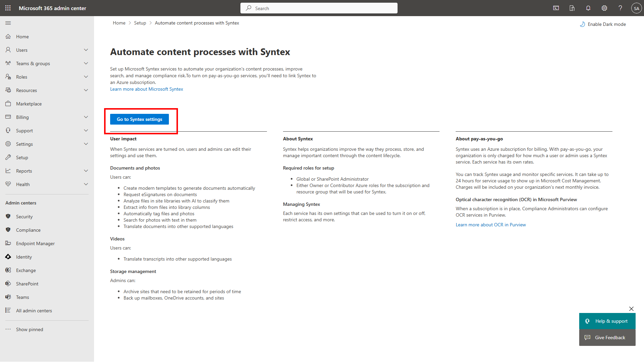
Task: Expand the Resources chevron
Action: pyautogui.click(x=86, y=90)
